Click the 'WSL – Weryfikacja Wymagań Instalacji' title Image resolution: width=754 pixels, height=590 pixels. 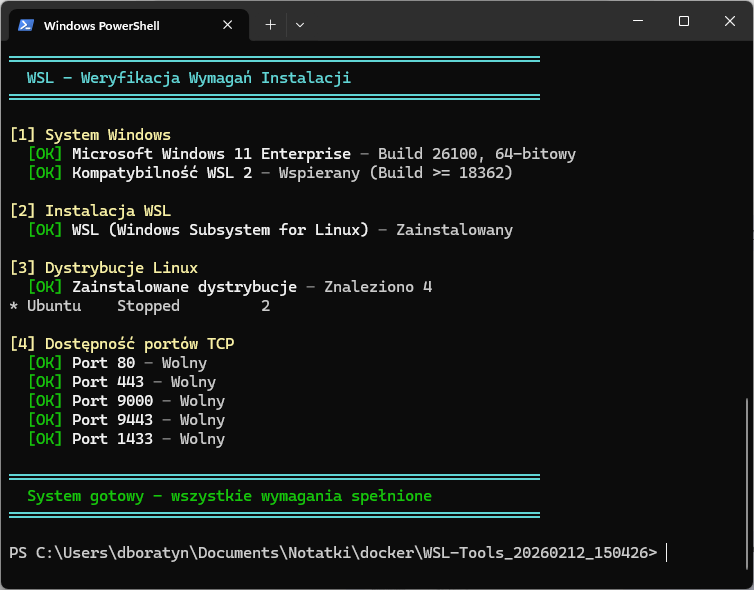tap(189, 78)
